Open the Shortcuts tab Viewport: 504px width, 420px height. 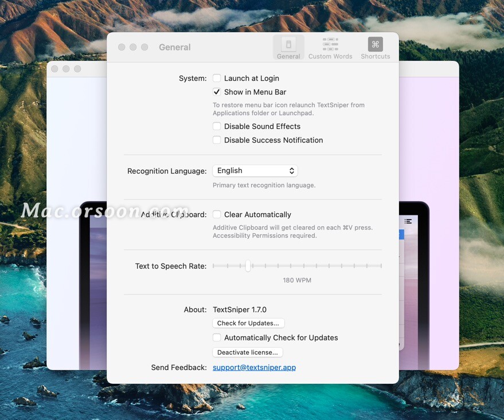coord(375,48)
